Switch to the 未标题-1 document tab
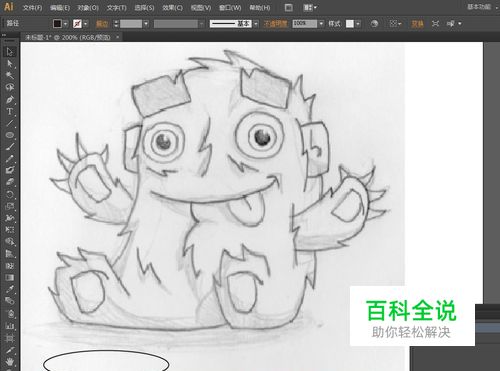 [x=68, y=37]
